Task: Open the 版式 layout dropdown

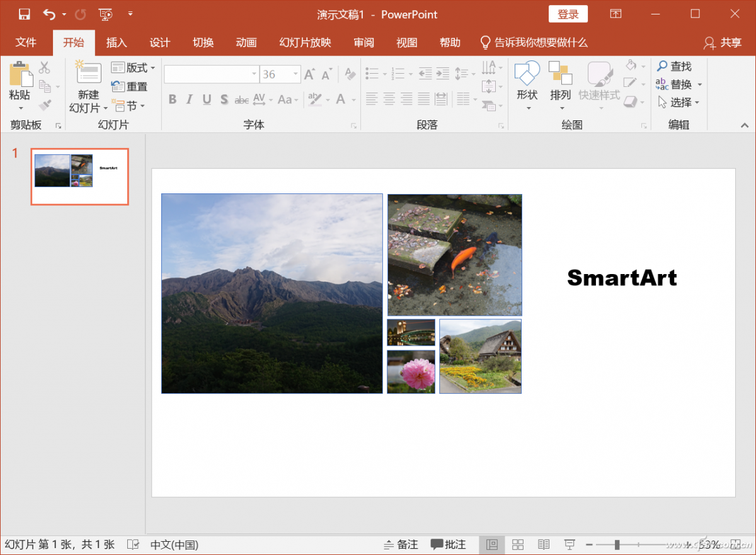Action: coord(133,67)
